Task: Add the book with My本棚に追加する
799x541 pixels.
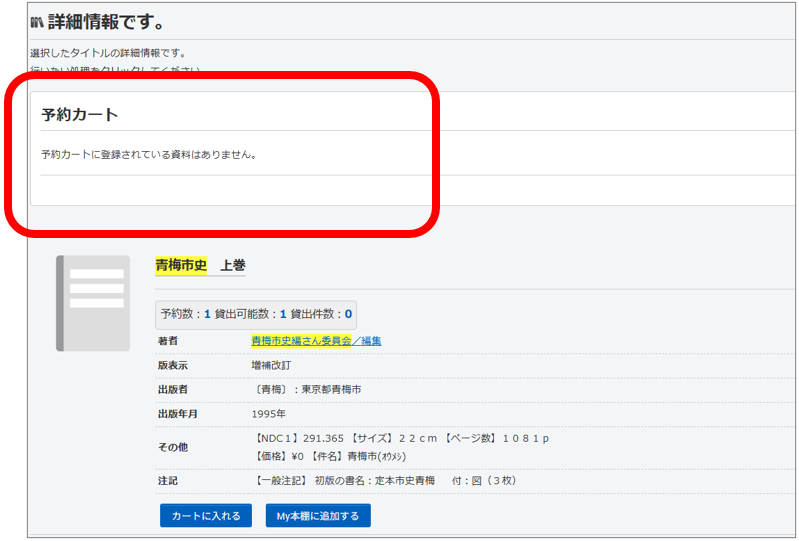Action: coord(318,516)
